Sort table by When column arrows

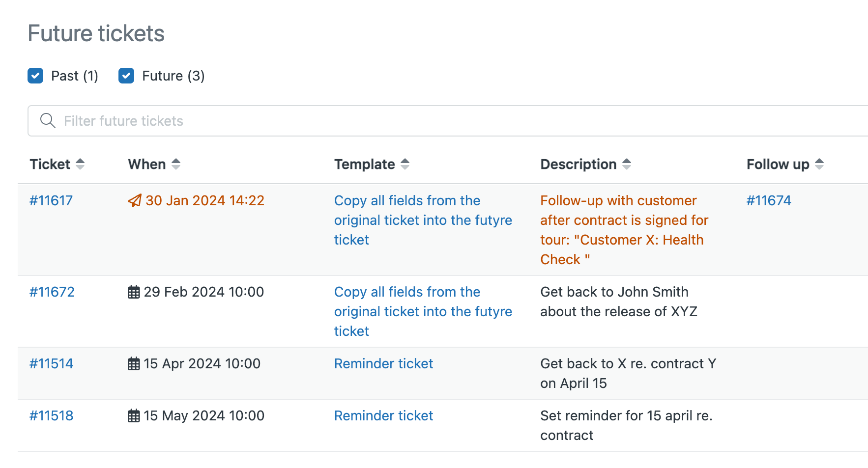coord(176,164)
